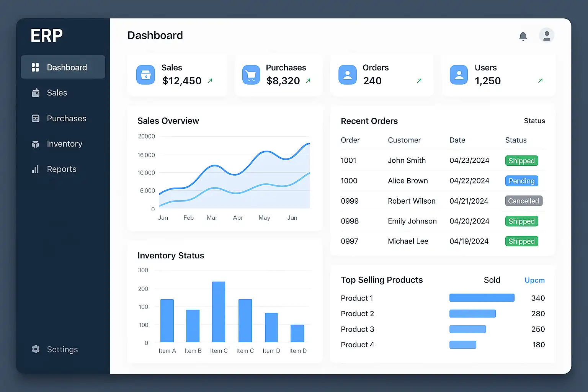The height and width of the screenshot is (392, 588).
Task: Click the tallest bar in Inventory Status chart
Action: click(x=219, y=312)
